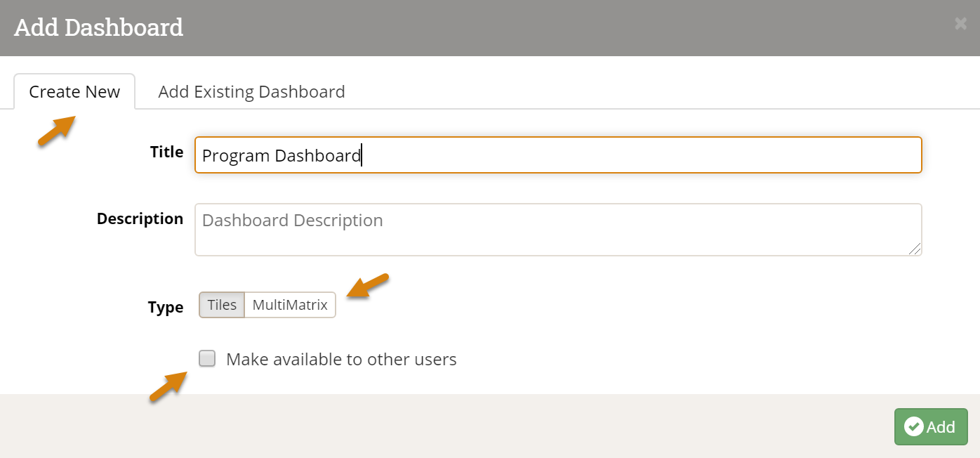Click the bold Description field label

140,219
